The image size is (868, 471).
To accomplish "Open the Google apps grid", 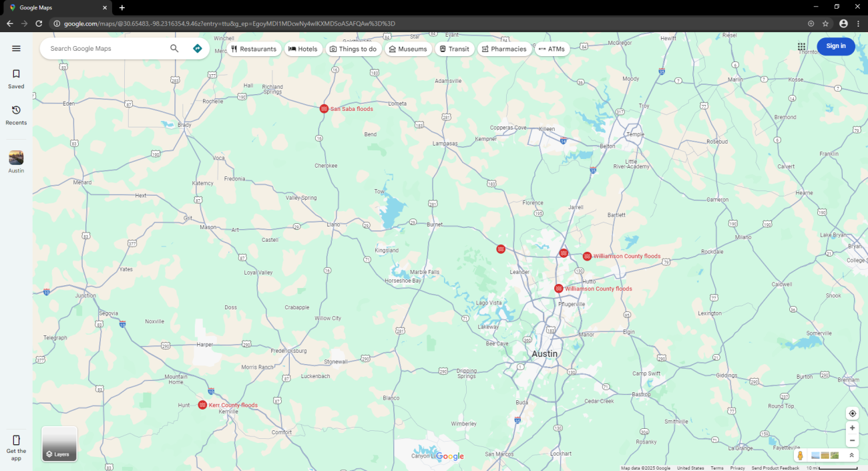I will coord(801,46).
